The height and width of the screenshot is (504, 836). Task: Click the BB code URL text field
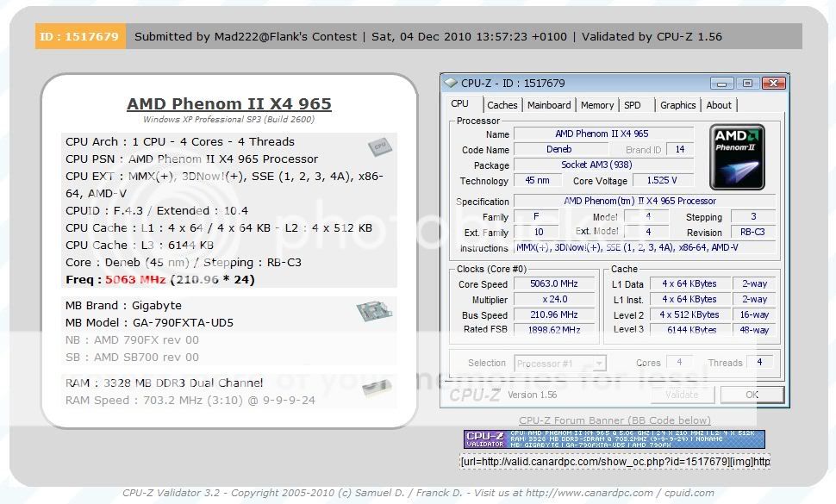pos(615,462)
